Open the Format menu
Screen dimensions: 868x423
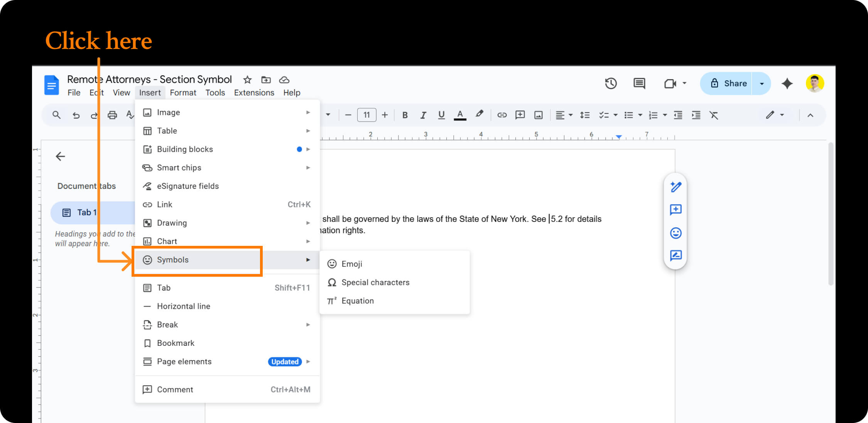click(183, 93)
